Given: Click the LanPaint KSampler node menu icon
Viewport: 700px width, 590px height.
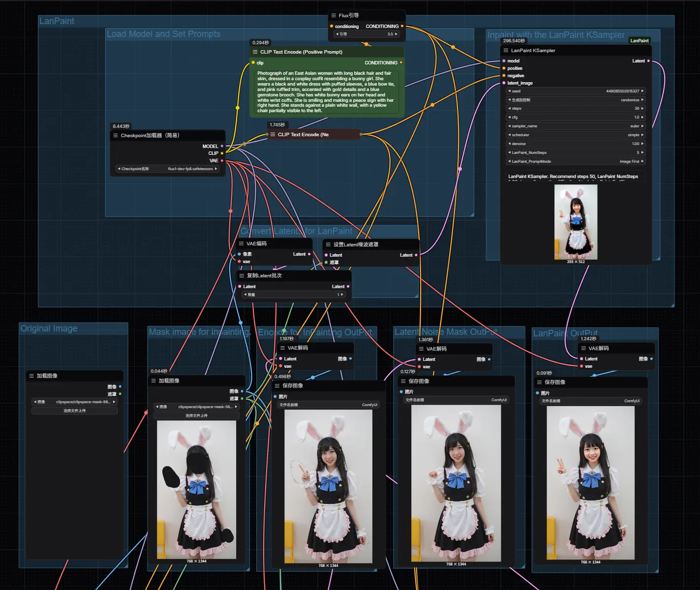Looking at the screenshot, I should 506,51.
